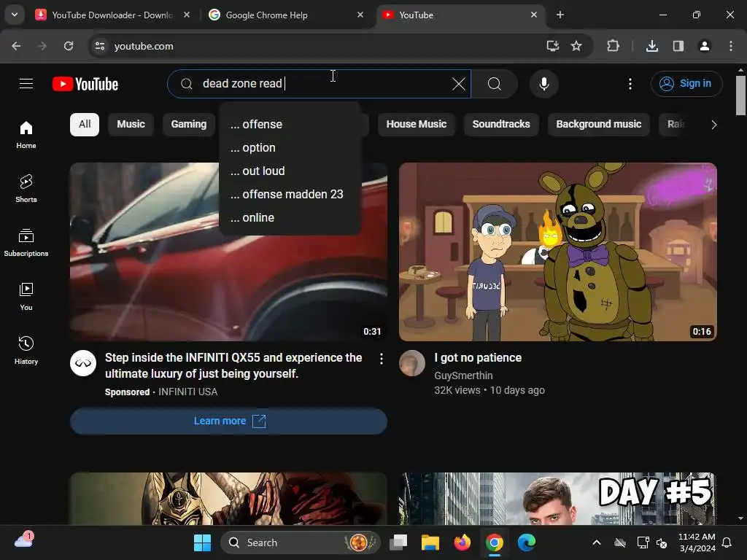Show more filter chips with right arrow
Image resolution: width=747 pixels, height=560 pixels.
pos(713,125)
